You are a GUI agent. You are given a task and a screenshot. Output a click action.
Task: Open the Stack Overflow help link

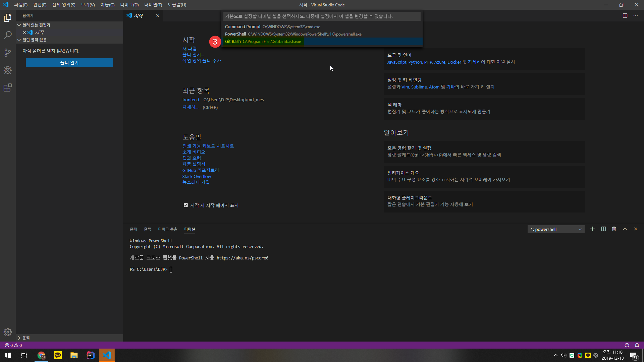tap(197, 176)
